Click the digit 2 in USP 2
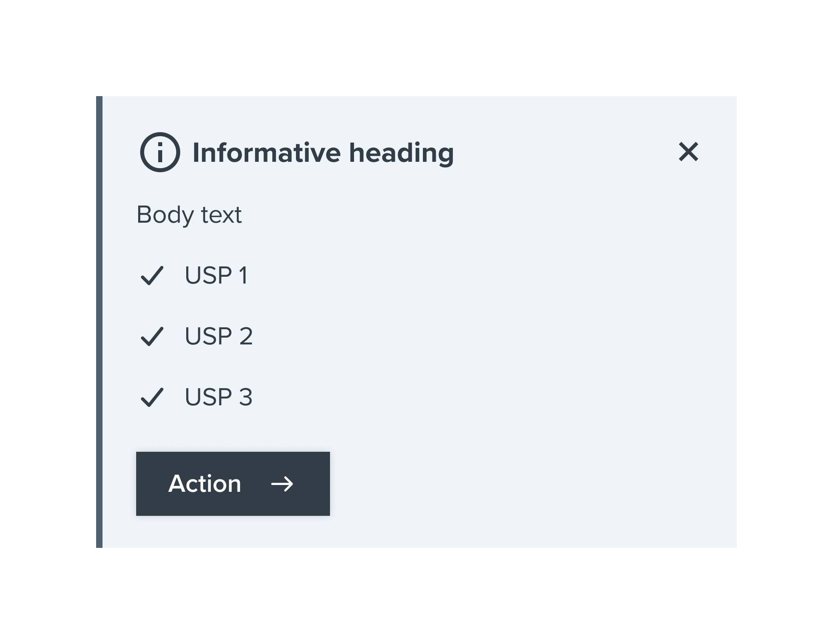This screenshot has height=644, width=833. (x=246, y=336)
